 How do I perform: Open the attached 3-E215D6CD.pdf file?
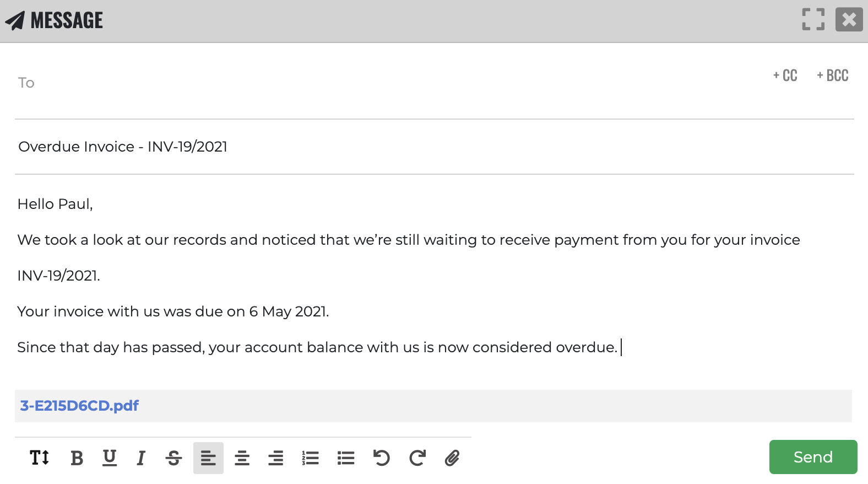pos(79,406)
